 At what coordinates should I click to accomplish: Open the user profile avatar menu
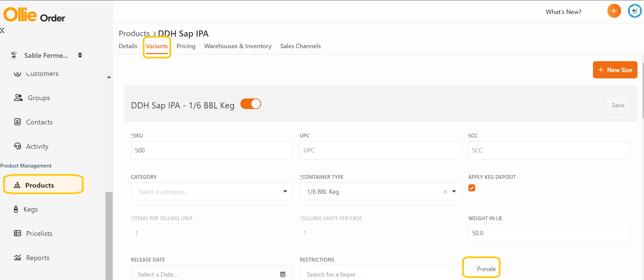[634, 11]
